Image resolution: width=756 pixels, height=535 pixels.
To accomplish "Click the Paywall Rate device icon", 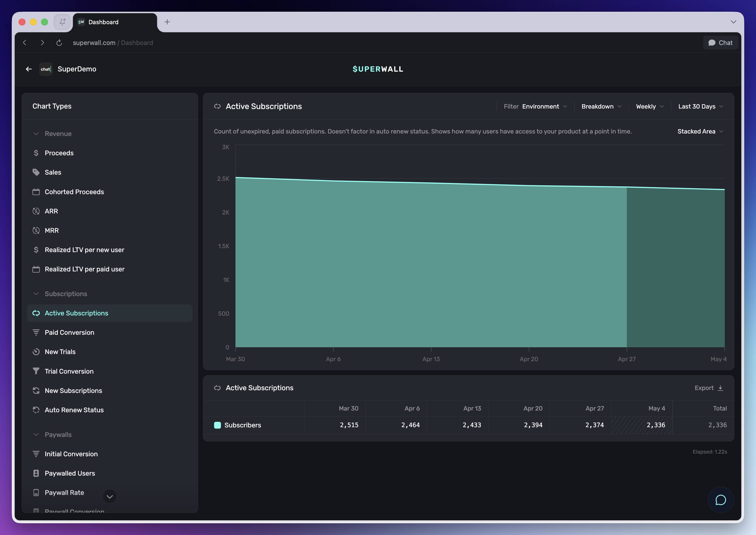I will 36,492.
